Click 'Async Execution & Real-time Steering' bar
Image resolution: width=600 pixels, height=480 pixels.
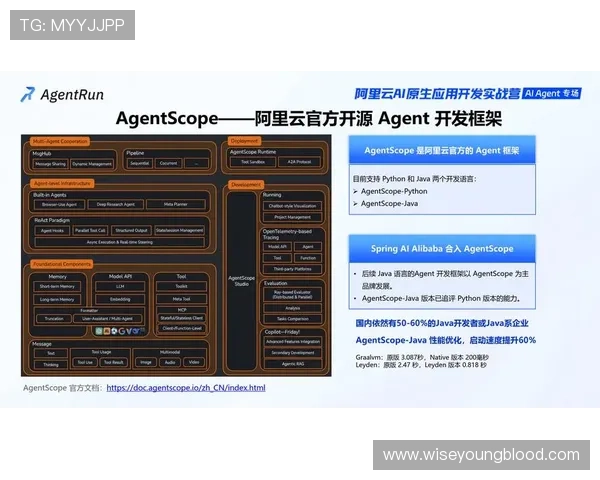pos(119,242)
